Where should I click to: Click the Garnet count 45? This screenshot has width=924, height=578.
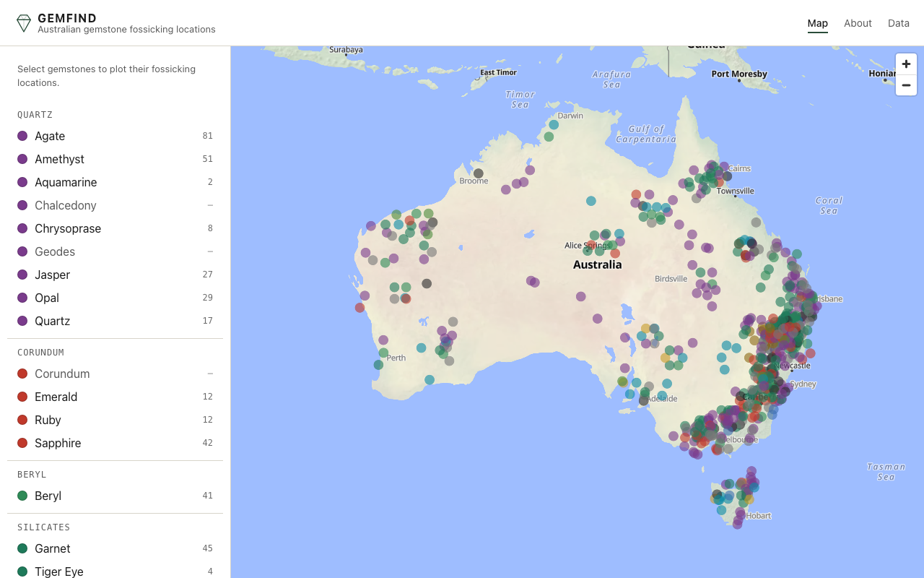208,548
